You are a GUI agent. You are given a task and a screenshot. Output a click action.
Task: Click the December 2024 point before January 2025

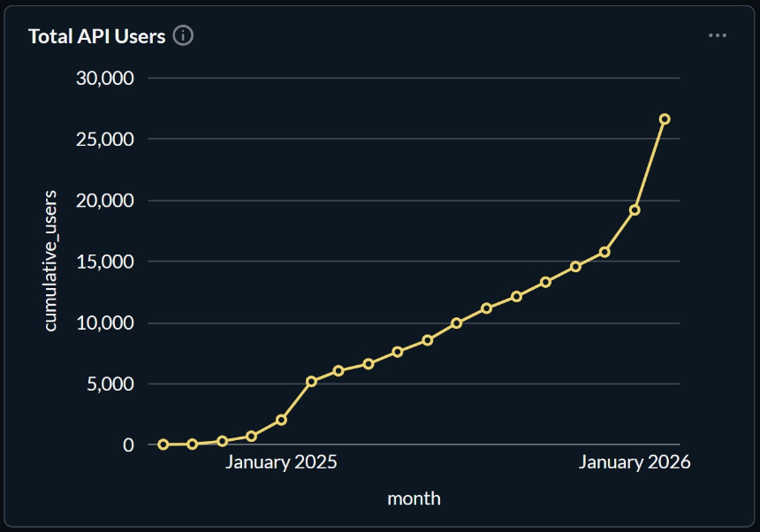(x=252, y=436)
